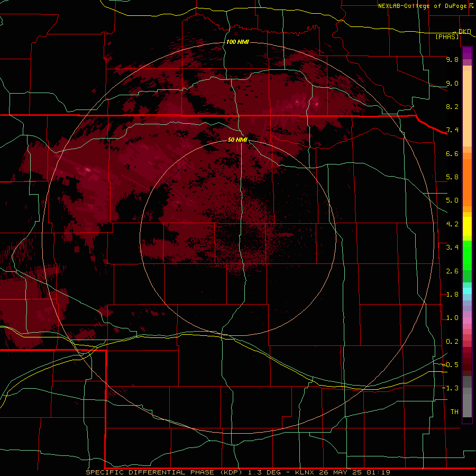Click the 5.8 value on the color scale
476x476 pixels.
pos(452,177)
